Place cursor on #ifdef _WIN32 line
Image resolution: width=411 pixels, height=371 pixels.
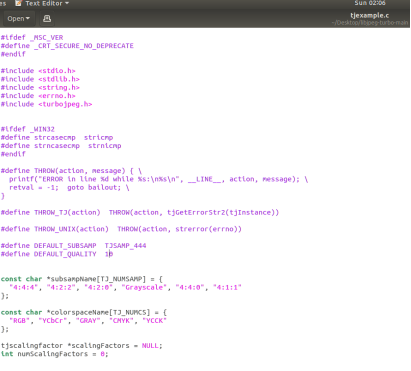click(x=28, y=129)
